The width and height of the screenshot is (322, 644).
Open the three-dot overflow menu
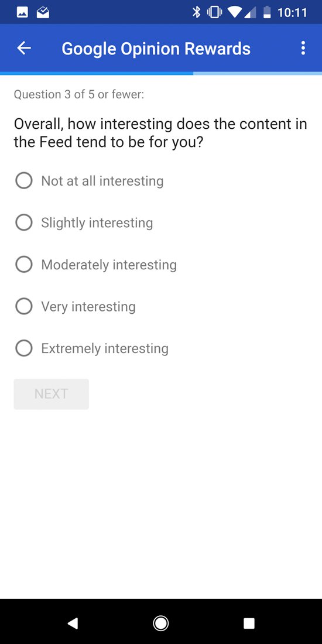(303, 49)
